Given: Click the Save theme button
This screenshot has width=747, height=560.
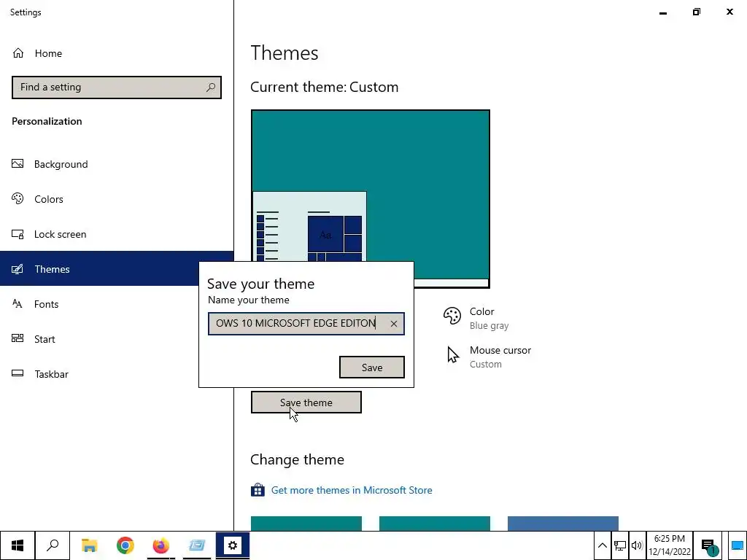Looking at the screenshot, I should (306, 402).
